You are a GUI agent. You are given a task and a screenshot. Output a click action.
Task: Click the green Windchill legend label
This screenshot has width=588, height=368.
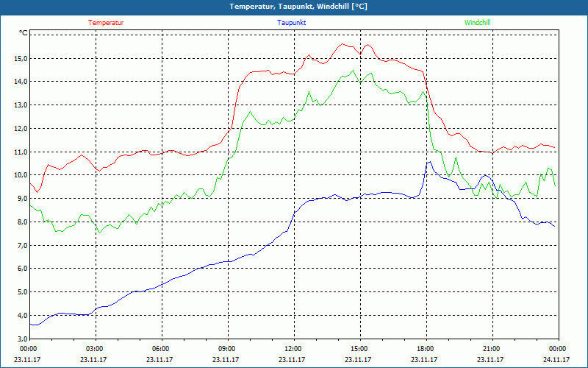tap(477, 23)
